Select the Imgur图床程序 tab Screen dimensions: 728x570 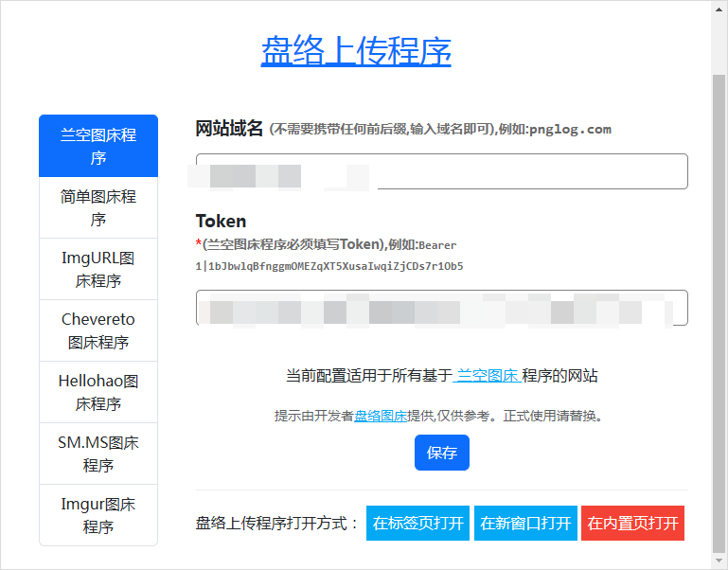point(98,514)
